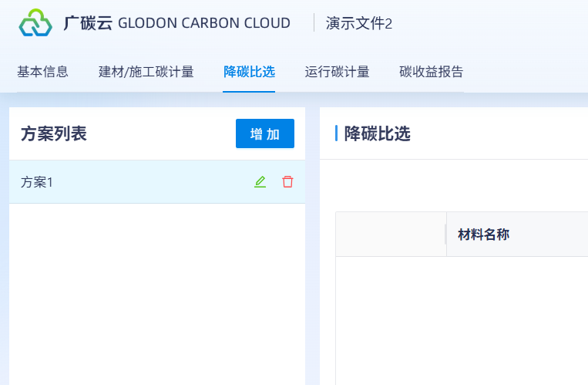The height and width of the screenshot is (385, 588).
Task: Go to the 运行碳计量 tab
Action: [337, 73]
